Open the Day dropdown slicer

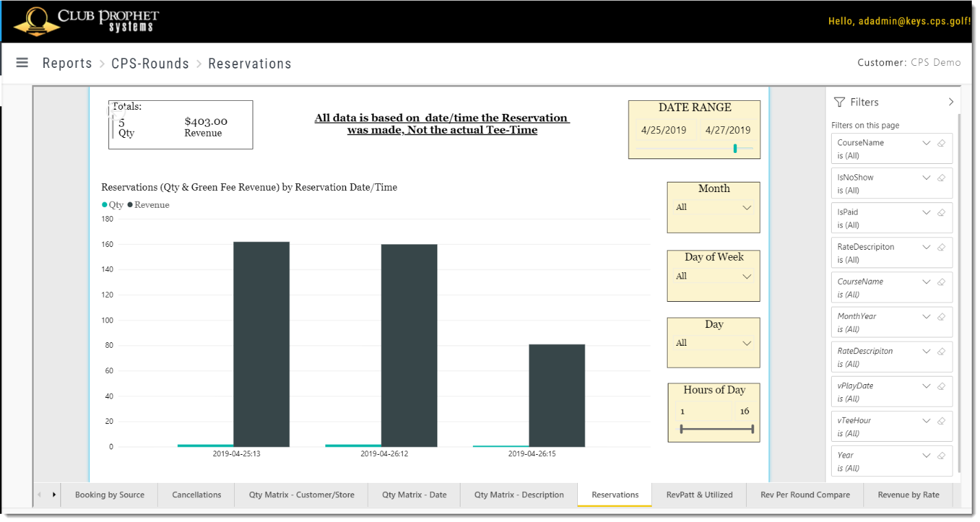tap(714, 343)
